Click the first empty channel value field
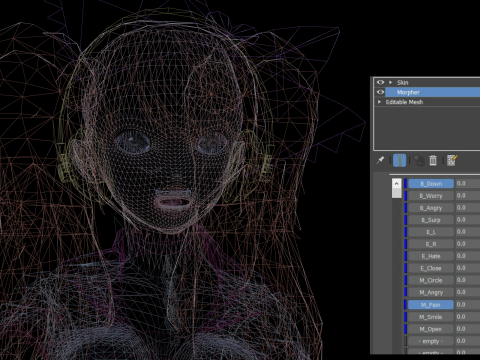 468,341
